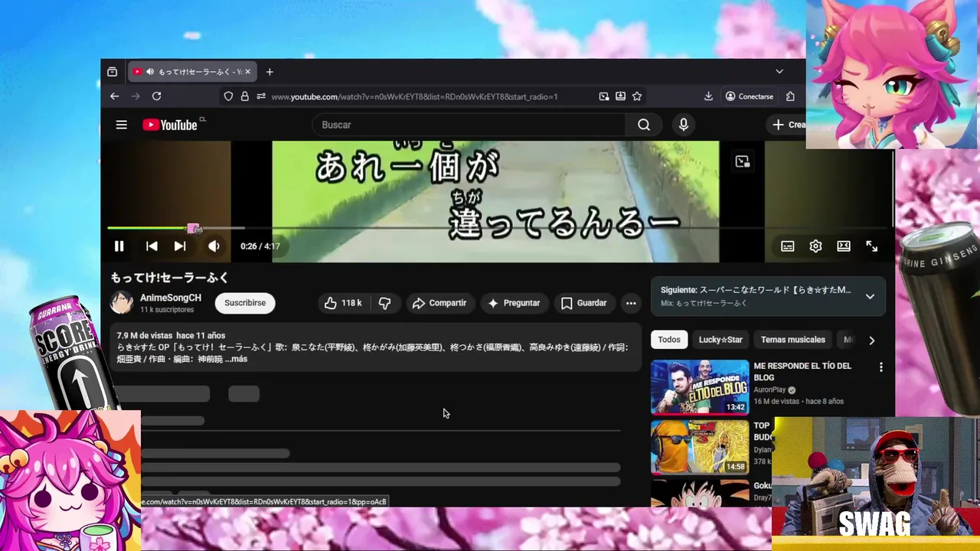Viewport: 980px width, 551px height.
Task: View site security padlock info
Action: point(245,96)
